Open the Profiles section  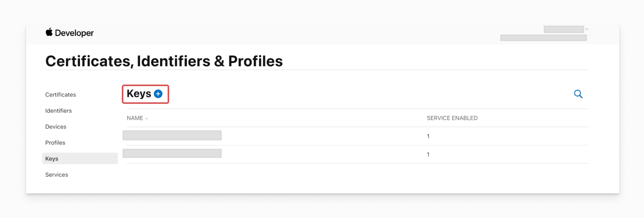(x=55, y=143)
